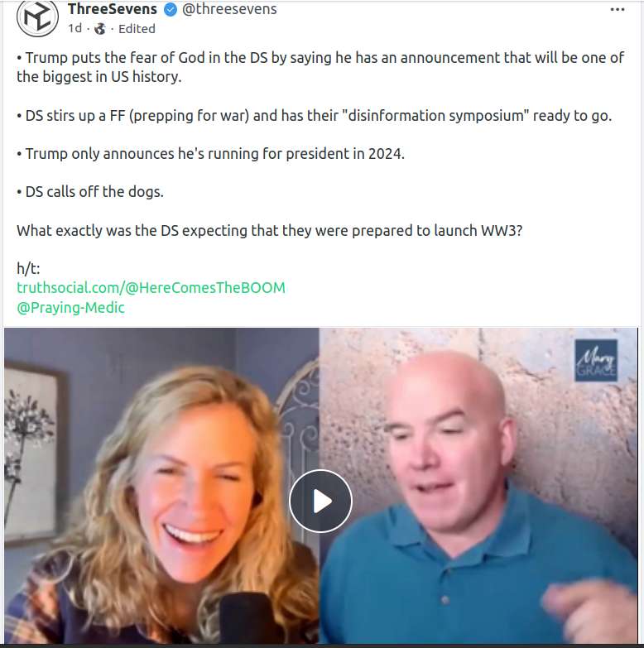The image size is (644, 648).
Task: Play the video with the center play button
Action: (320, 502)
